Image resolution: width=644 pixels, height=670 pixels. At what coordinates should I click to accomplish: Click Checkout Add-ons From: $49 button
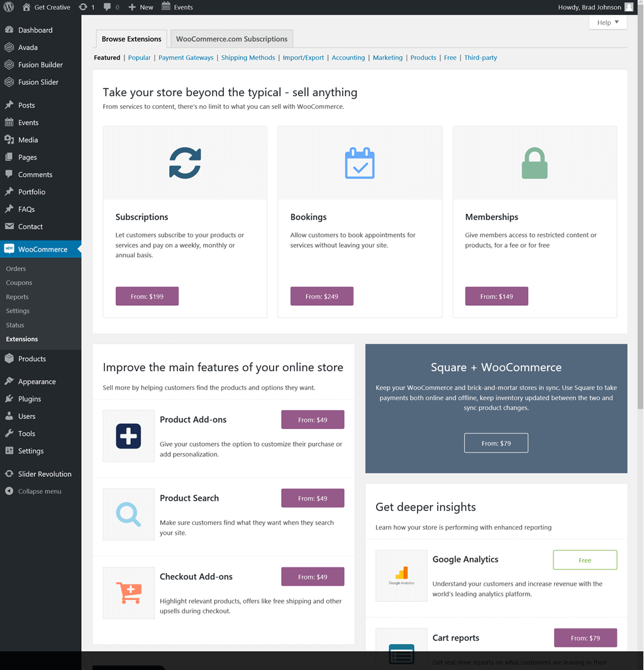tap(313, 577)
